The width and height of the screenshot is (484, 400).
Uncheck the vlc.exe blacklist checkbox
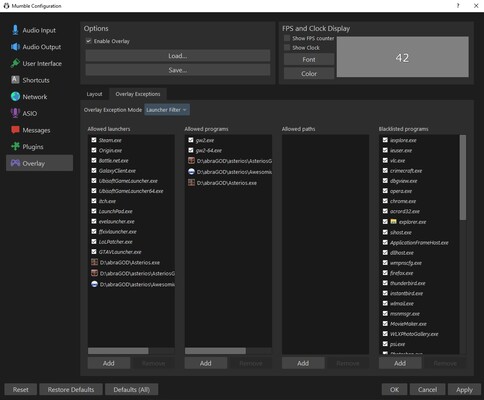[x=385, y=160]
